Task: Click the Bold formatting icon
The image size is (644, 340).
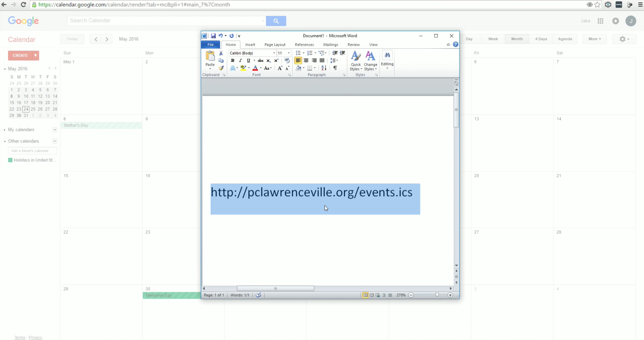Action: coord(232,60)
